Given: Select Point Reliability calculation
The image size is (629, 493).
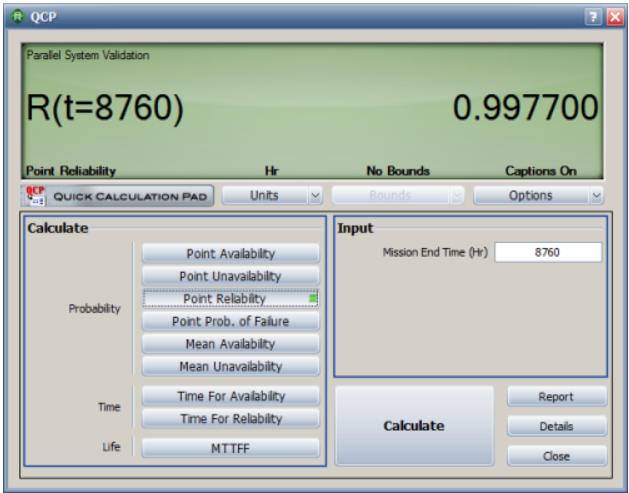Looking at the screenshot, I should (231, 299).
